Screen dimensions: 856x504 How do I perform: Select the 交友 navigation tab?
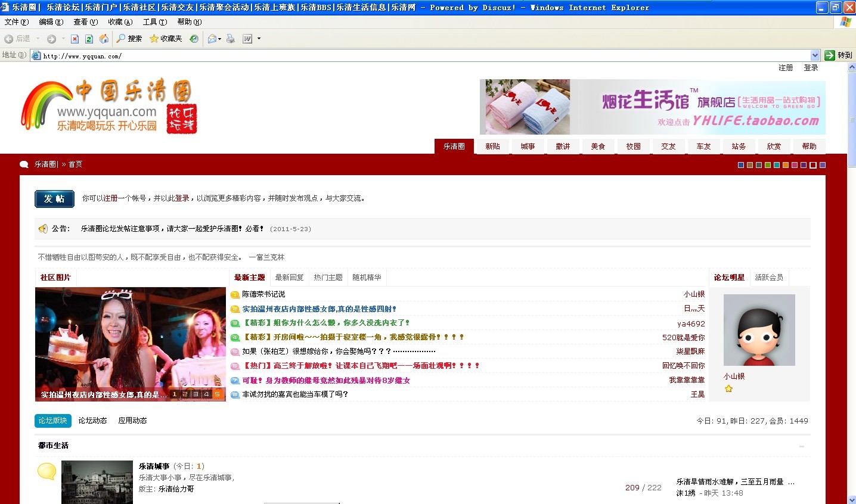(668, 147)
